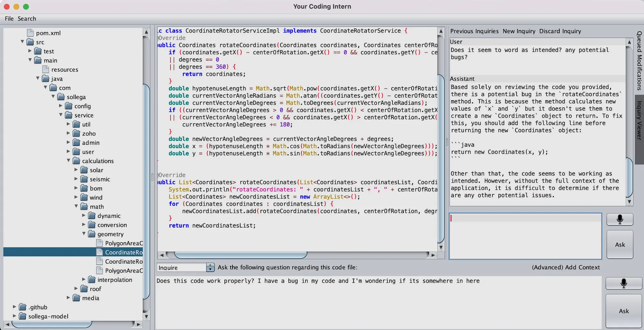Click the geometry folder icon
The width and height of the screenshot is (644, 330).
coord(91,234)
